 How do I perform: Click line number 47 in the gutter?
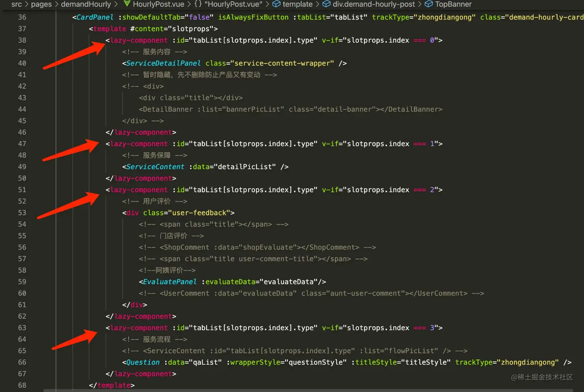22,144
